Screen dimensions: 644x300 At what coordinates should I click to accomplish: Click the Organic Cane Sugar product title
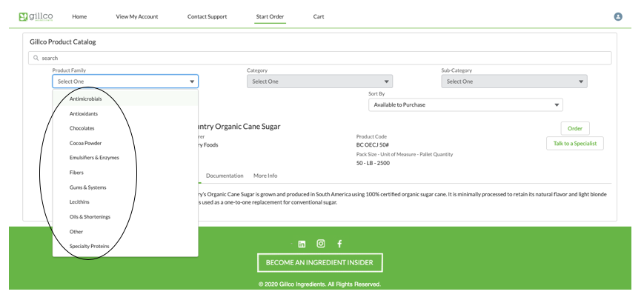(x=239, y=127)
